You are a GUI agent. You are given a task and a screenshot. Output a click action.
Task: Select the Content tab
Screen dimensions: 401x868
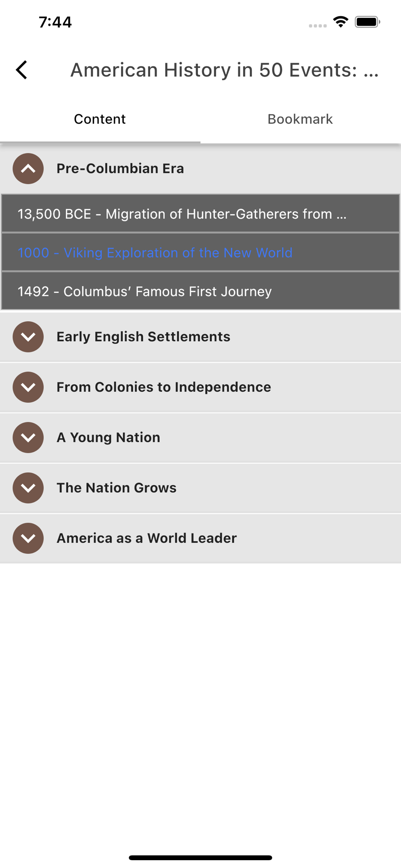[x=100, y=119]
